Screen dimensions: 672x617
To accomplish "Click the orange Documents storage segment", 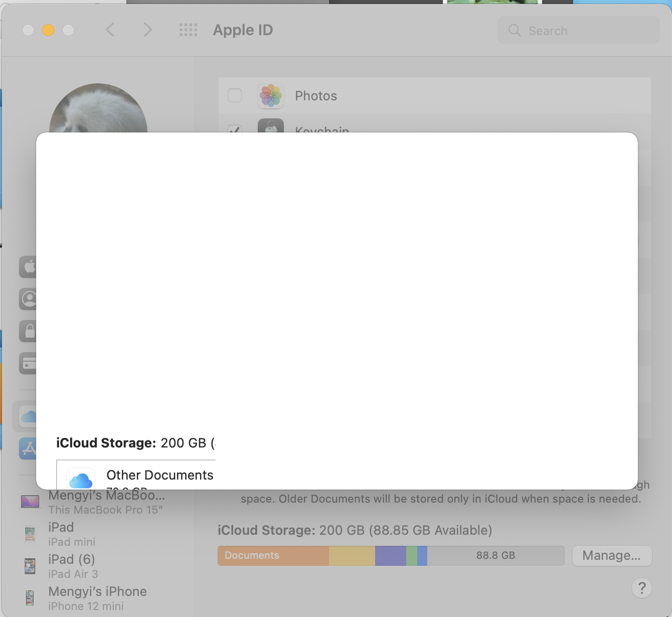I will 273,556.
